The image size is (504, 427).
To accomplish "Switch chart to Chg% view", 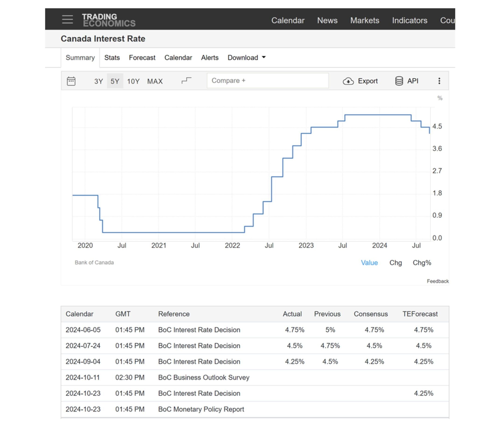I will point(422,263).
